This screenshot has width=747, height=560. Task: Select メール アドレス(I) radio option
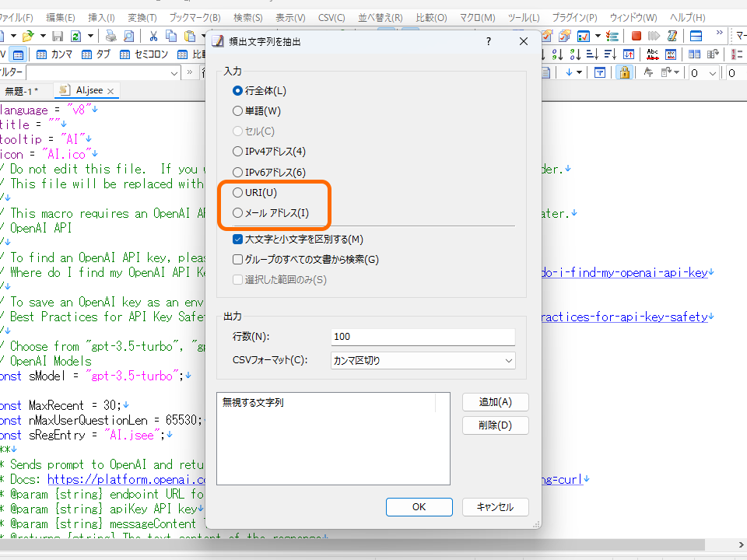(271, 213)
